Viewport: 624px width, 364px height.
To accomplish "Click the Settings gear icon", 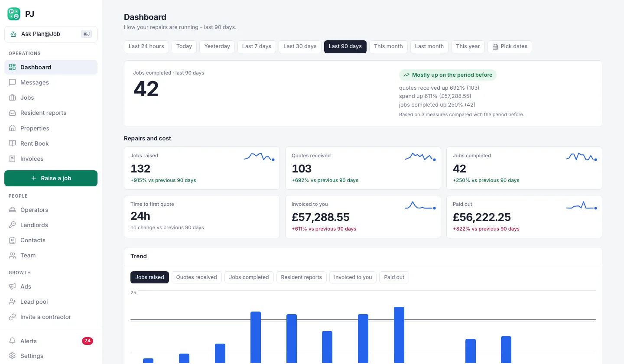I will 12,356.
